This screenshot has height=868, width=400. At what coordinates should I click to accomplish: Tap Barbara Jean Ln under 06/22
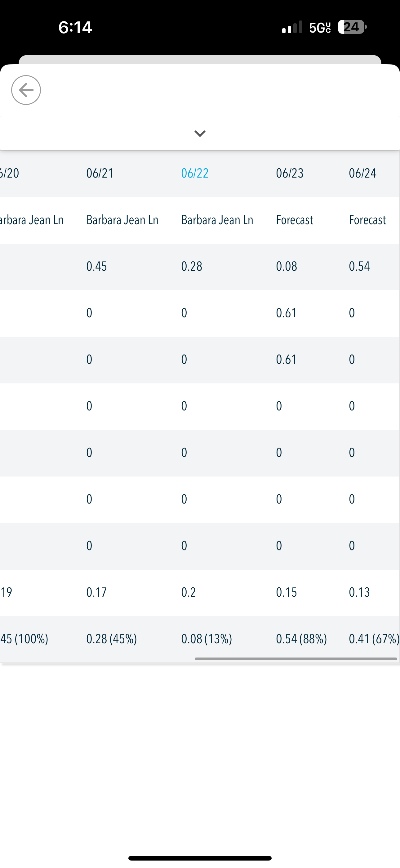click(217, 220)
